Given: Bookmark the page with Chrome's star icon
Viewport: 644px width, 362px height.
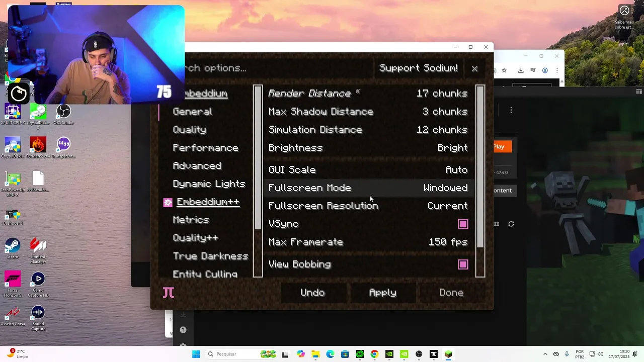Looking at the screenshot, I should tap(504, 70).
